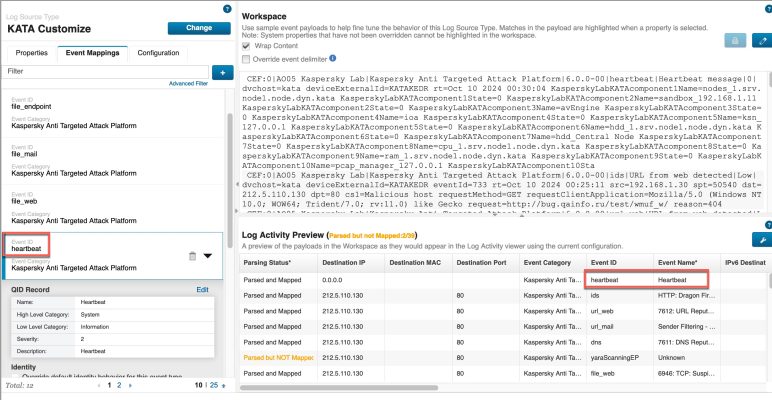Image resolution: width=772 pixels, height=400 pixels.
Task: Open the Workspace help question-mark icon
Action: pos(769,9)
